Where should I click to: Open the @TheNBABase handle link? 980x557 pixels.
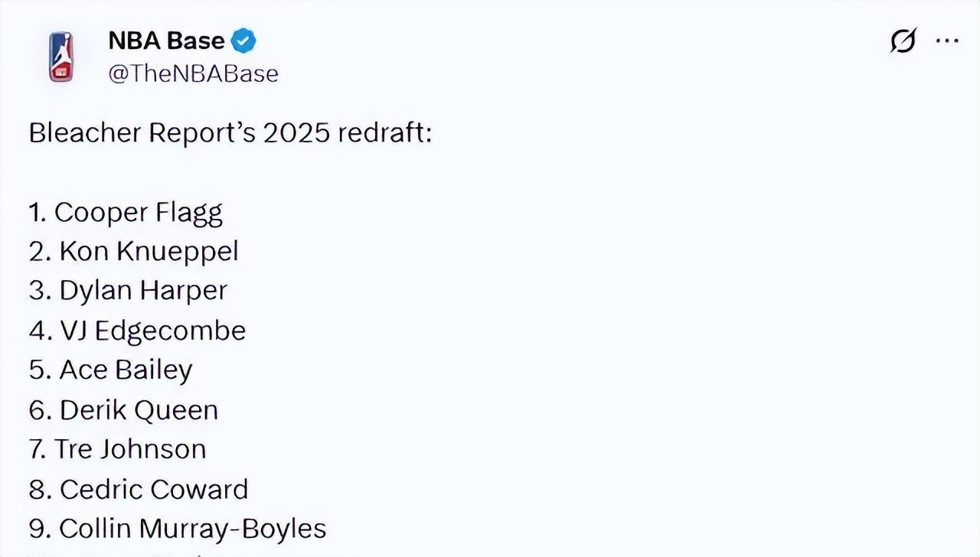coord(193,73)
